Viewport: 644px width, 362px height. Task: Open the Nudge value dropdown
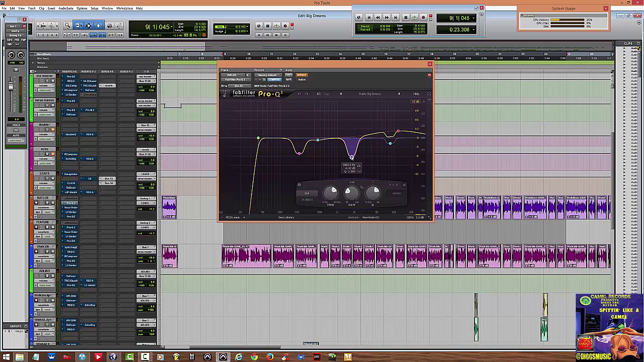pyautogui.click(x=247, y=31)
